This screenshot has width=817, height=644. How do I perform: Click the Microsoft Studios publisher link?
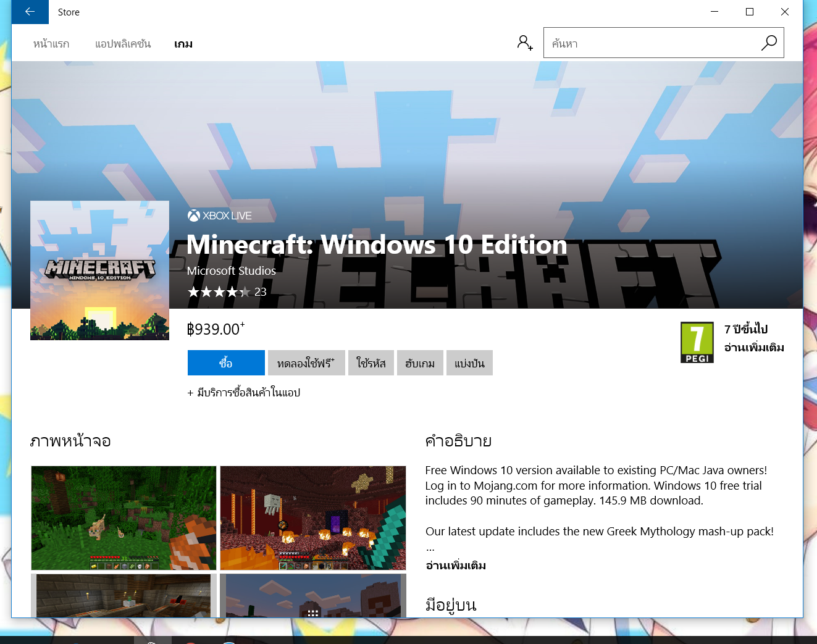(x=232, y=270)
